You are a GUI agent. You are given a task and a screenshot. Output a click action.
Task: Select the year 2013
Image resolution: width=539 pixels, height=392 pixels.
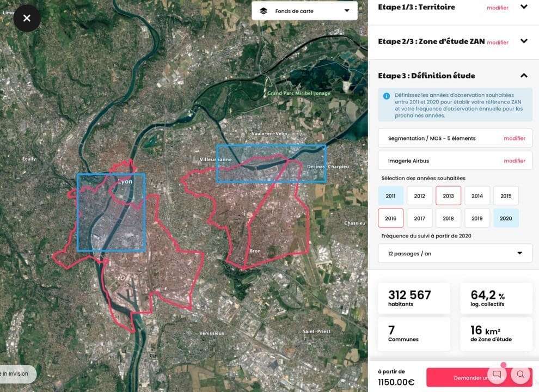[448, 196]
